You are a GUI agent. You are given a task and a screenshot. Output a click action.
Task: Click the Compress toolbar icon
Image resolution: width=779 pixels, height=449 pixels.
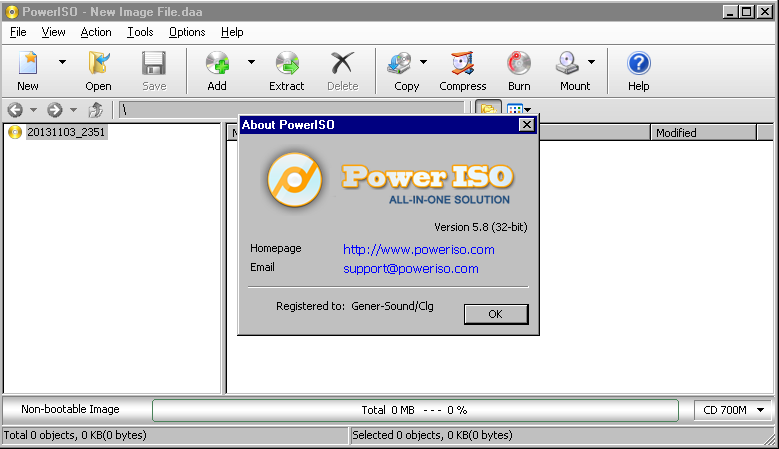coord(463,63)
